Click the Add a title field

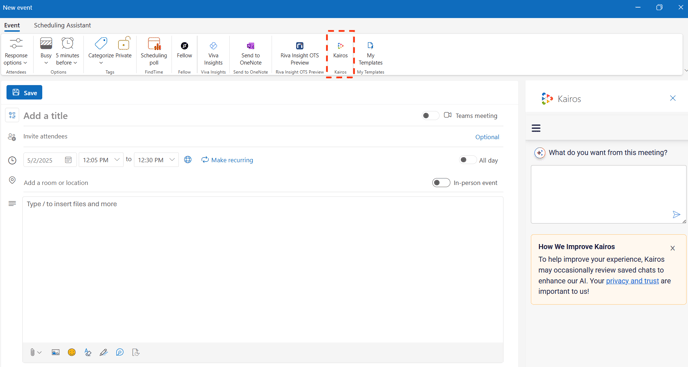(x=219, y=115)
